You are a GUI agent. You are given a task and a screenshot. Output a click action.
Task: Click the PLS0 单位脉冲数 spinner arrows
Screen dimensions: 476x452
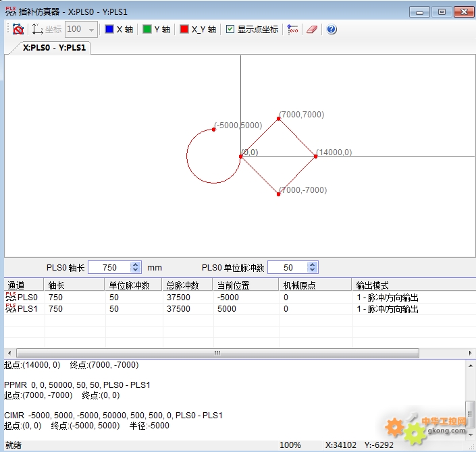(312, 268)
